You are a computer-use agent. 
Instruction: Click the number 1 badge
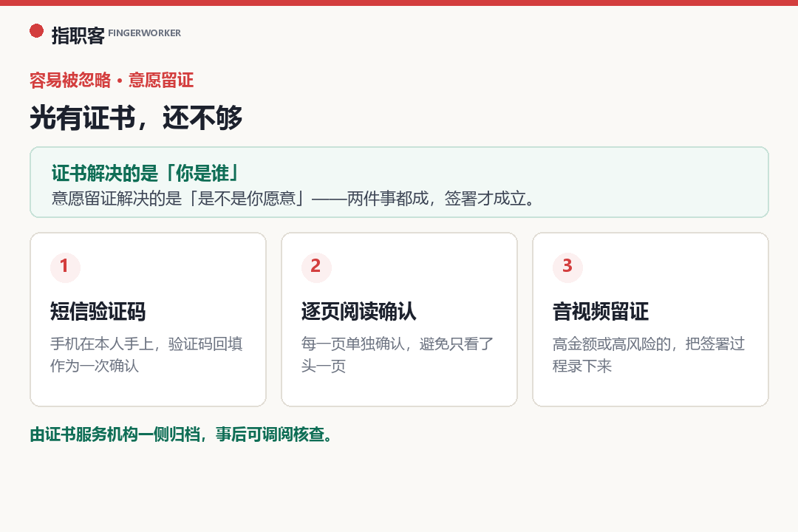pos(65,267)
